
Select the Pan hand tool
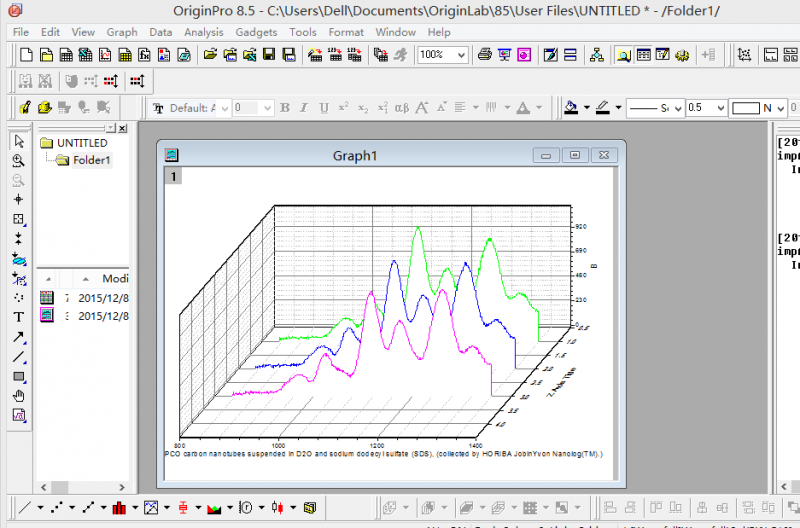(19, 396)
